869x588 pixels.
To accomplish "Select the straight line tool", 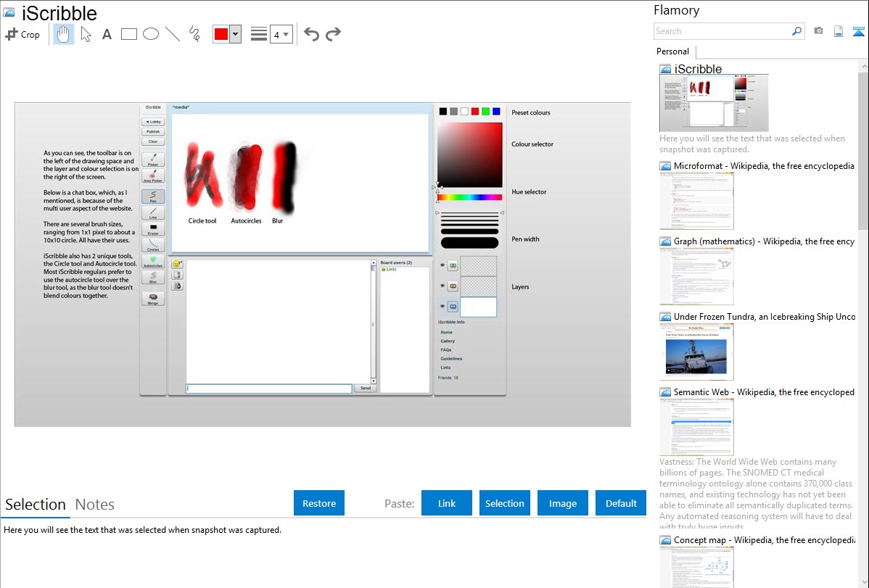I will pos(173,34).
